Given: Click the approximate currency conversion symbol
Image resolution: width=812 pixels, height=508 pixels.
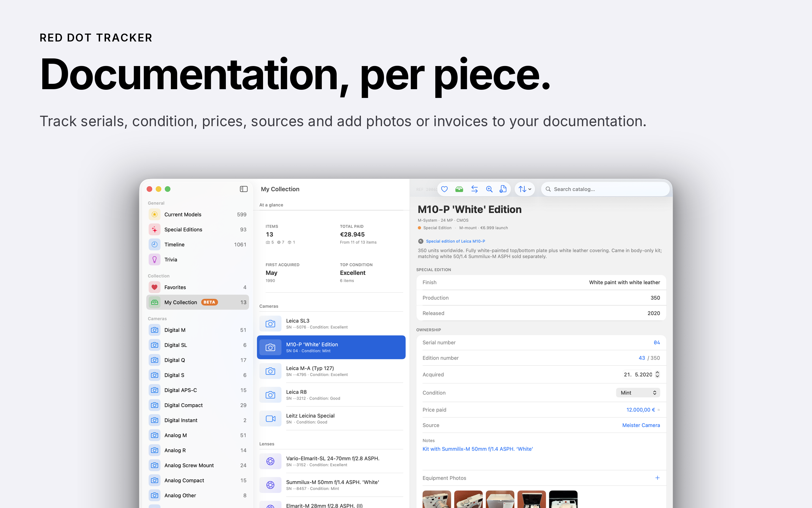Looking at the screenshot, I should pyautogui.click(x=659, y=410).
